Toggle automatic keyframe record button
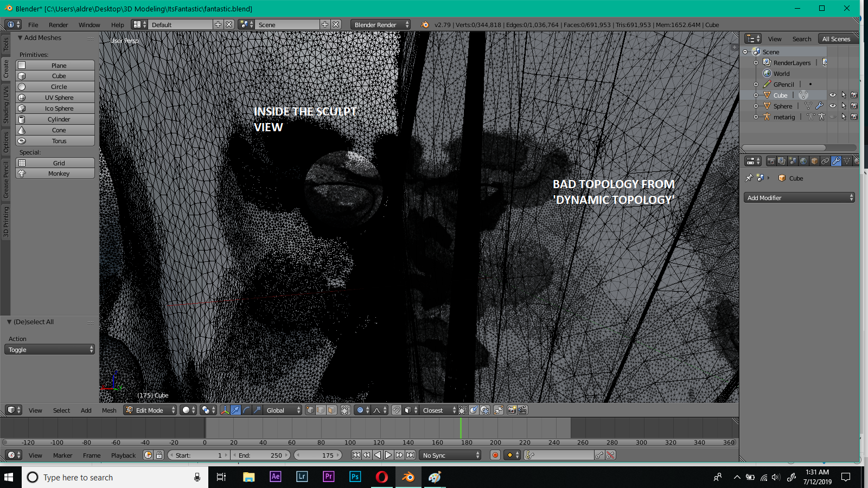This screenshot has width=868, height=488. tap(495, 455)
